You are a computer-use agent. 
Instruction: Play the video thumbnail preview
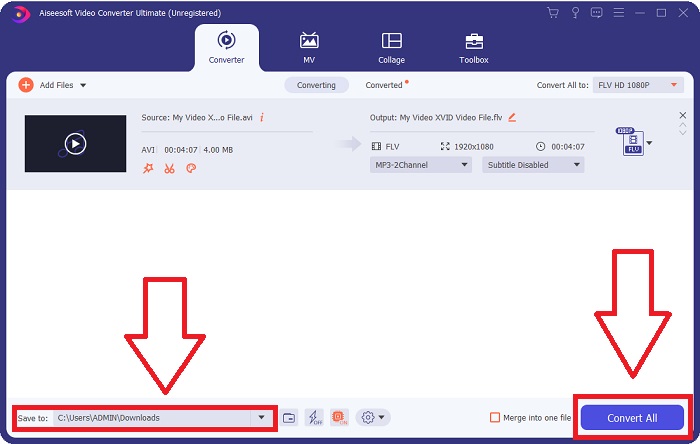point(75,144)
